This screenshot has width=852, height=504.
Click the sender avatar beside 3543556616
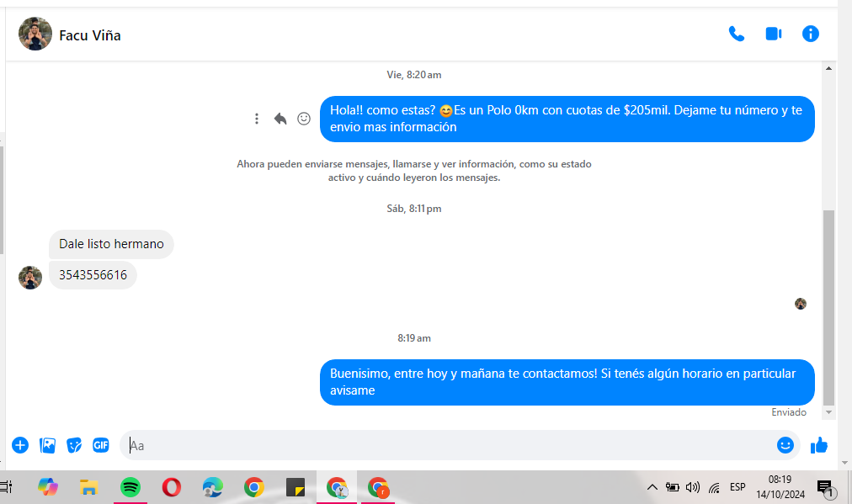pyautogui.click(x=30, y=278)
